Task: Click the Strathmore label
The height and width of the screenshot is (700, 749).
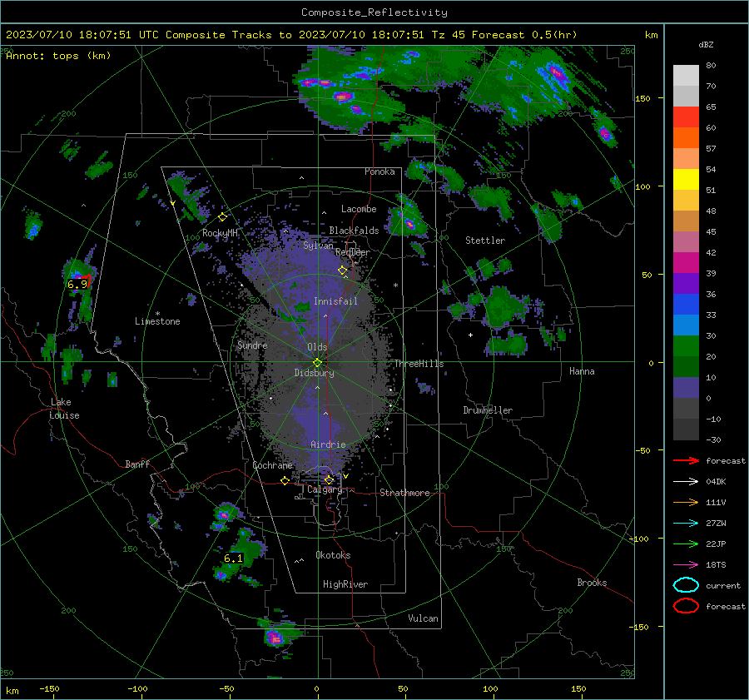Action: tap(404, 493)
